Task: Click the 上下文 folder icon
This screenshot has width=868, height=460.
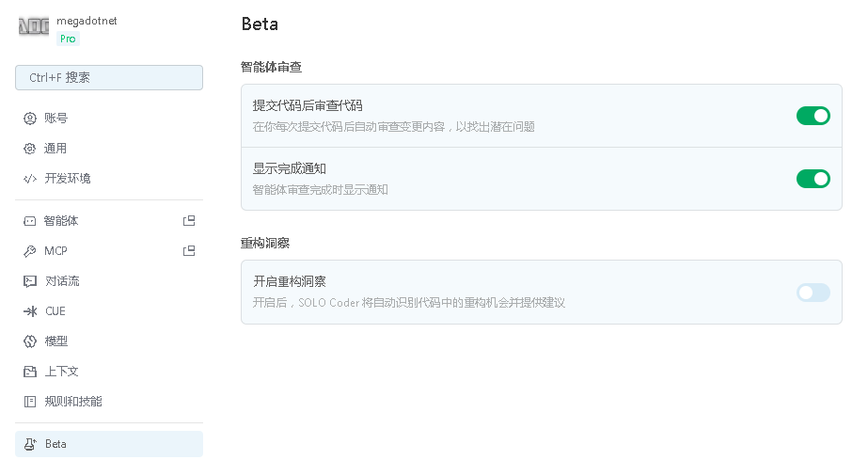Action: point(29,372)
